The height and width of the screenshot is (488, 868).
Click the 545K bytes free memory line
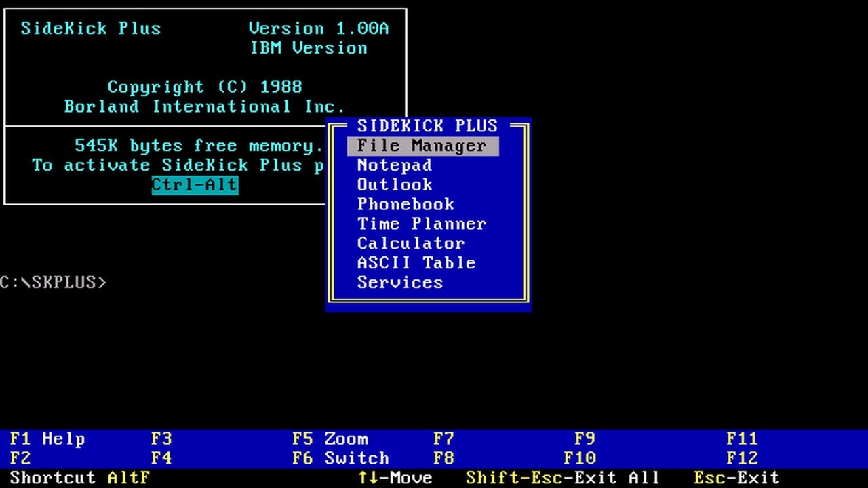point(199,146)
